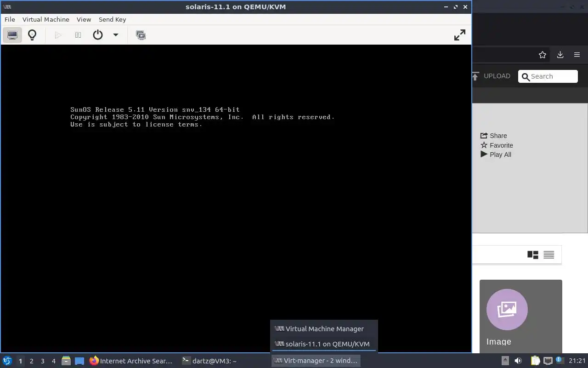Click the purple Image icon circle
The height and width of the screenshot is (368, 588).
507,310
